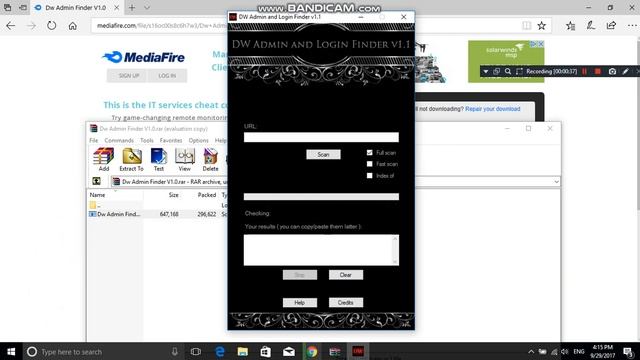This screenshot has height=360, width=640.
Task: Open the WinRAR Tools menu
Action: click(x=147, y=140)
